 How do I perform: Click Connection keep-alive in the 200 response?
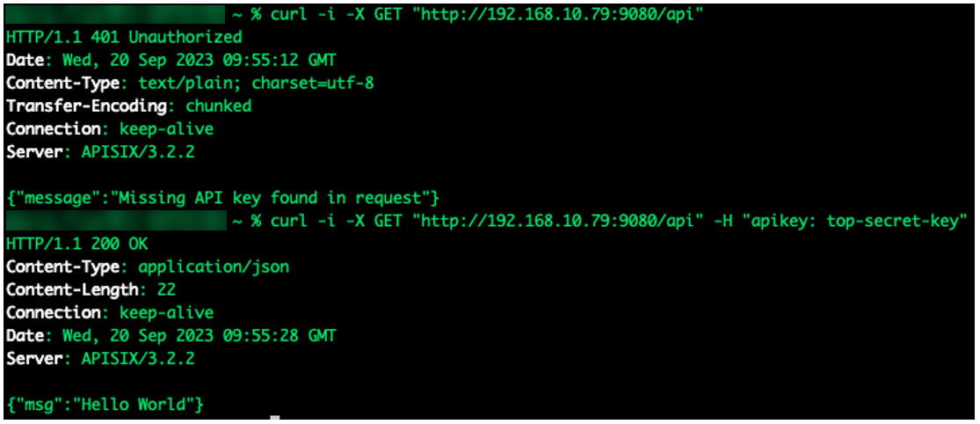click(110, 312)
